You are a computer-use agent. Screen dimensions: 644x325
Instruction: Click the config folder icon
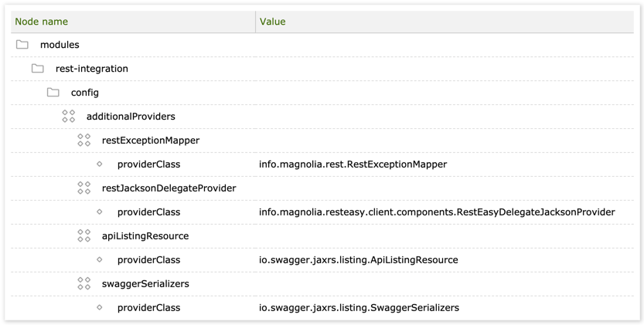point(53,93)
